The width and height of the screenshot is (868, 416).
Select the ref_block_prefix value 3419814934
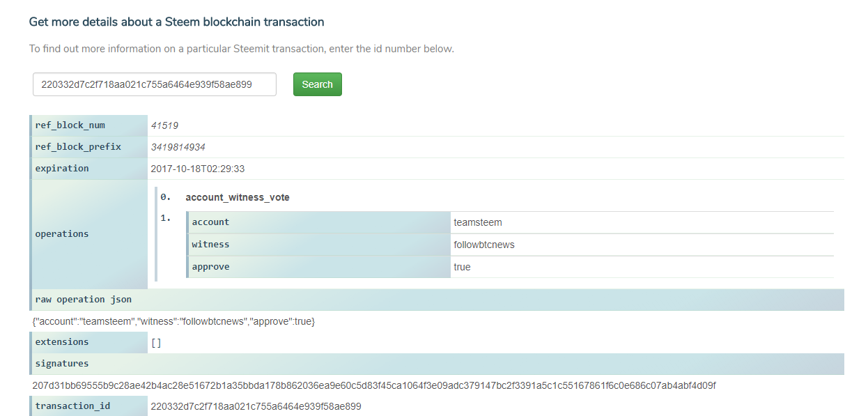point(178,147)
